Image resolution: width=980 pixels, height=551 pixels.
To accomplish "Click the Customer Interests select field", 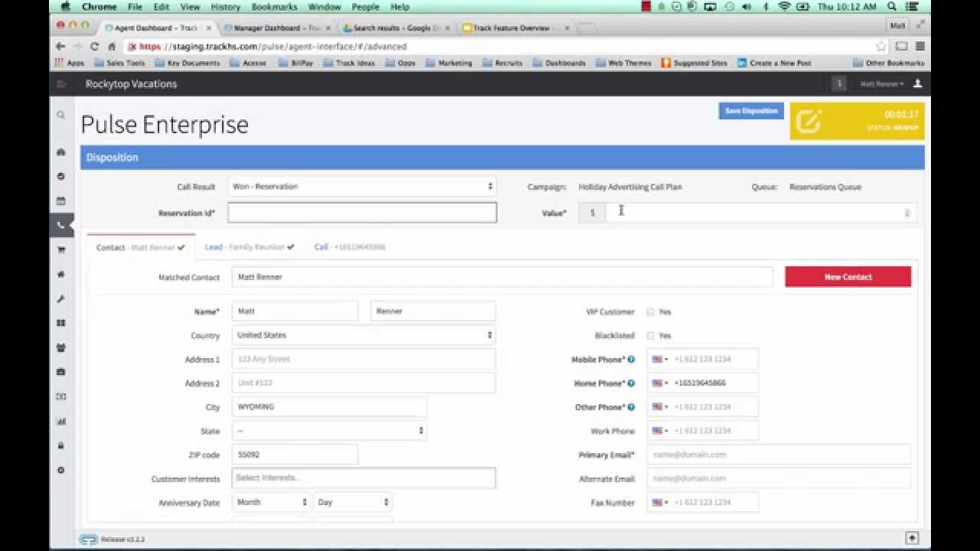I will 363,478.
